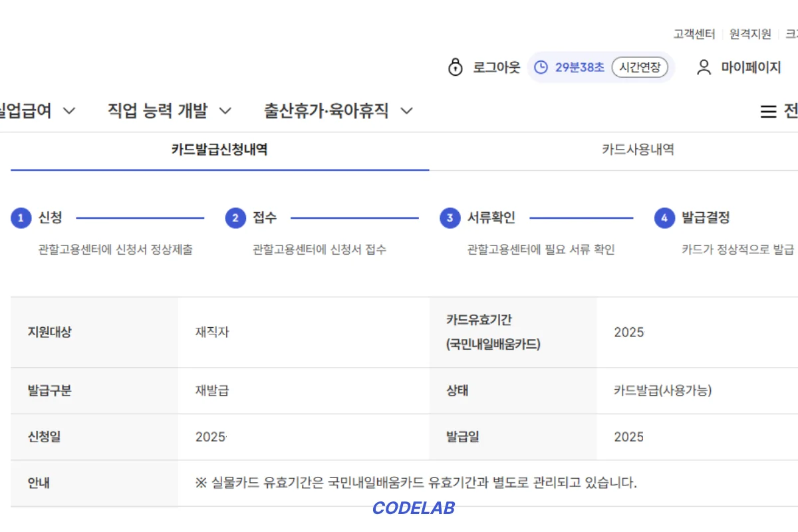The height and width of the screenshot is (532, 798).
Task: Go to 마이페이지 text link
Action: (751, 67)
